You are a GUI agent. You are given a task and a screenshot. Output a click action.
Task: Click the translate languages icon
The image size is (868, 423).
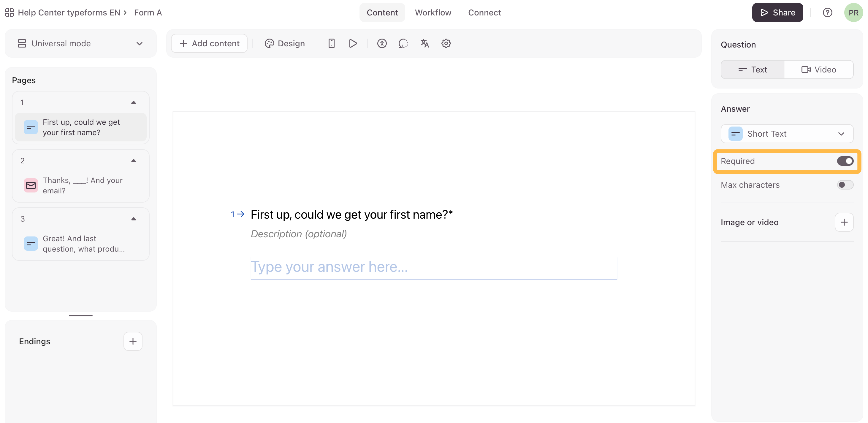[425, 43]
